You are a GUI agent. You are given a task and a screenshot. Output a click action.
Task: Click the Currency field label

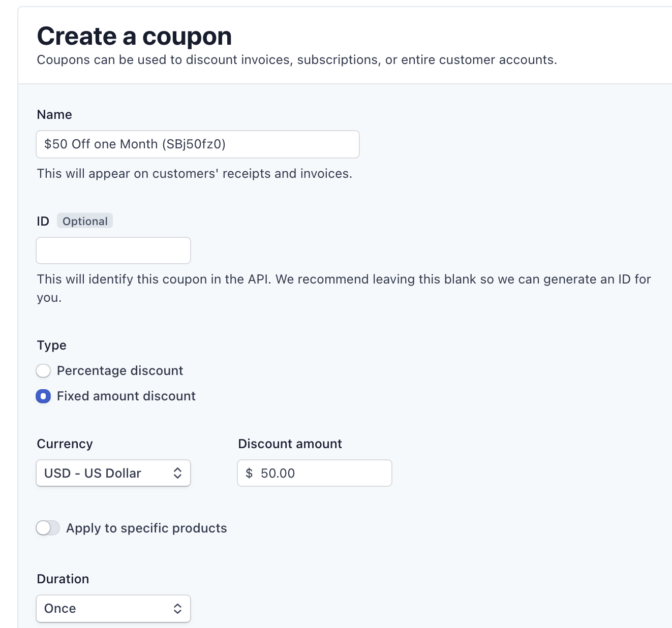point(65,444)
